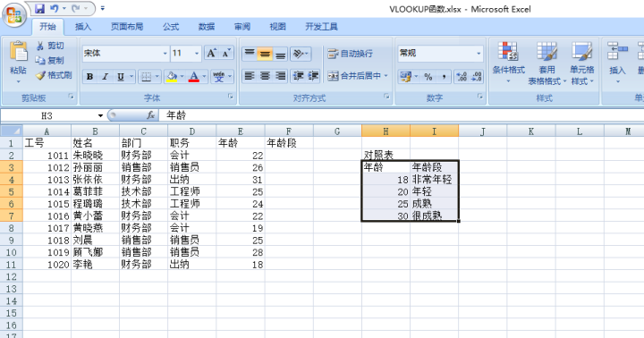This screenshot has width=644, height=338.
Task: Enable wrap text (自动换行)
Action: coord(351,54)
